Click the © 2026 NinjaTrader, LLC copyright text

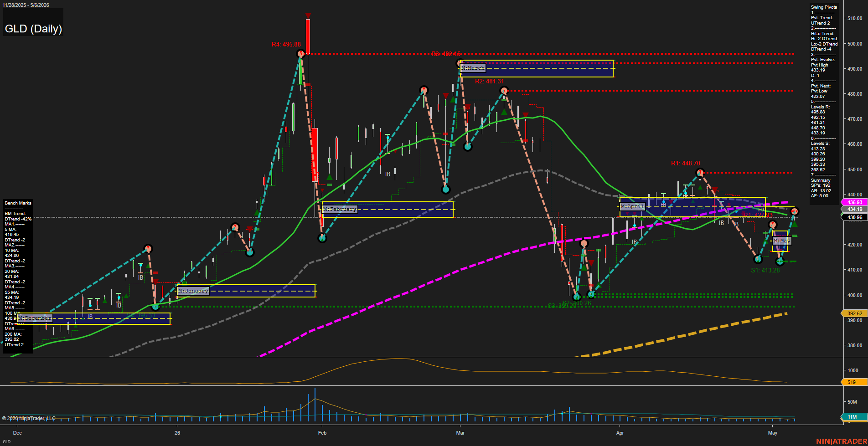(x=29, y=418)
